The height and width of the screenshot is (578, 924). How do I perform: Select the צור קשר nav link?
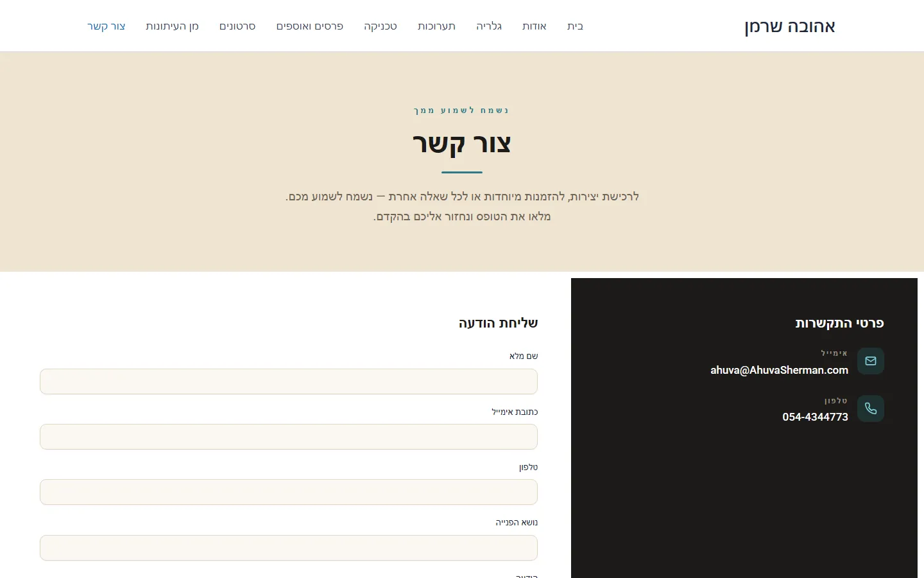(x=107, y=26)
